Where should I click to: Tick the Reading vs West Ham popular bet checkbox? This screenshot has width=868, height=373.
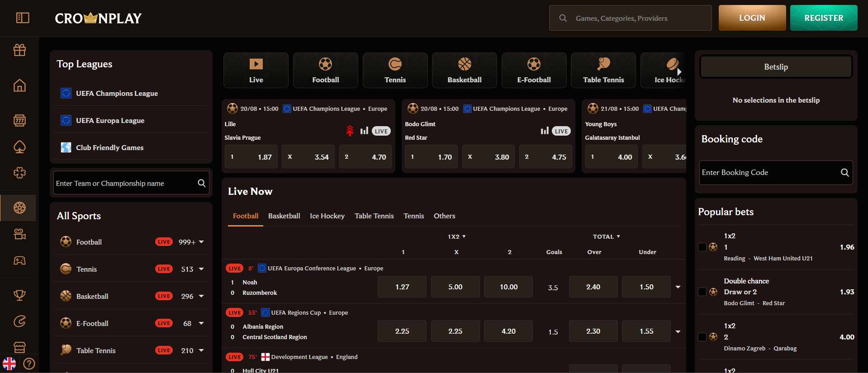click(702, 247)
